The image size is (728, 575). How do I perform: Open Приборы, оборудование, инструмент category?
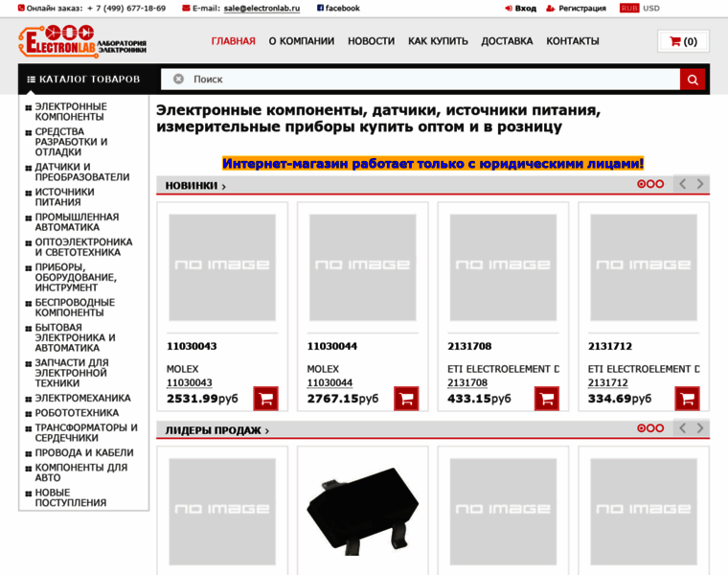coord(76,277)
